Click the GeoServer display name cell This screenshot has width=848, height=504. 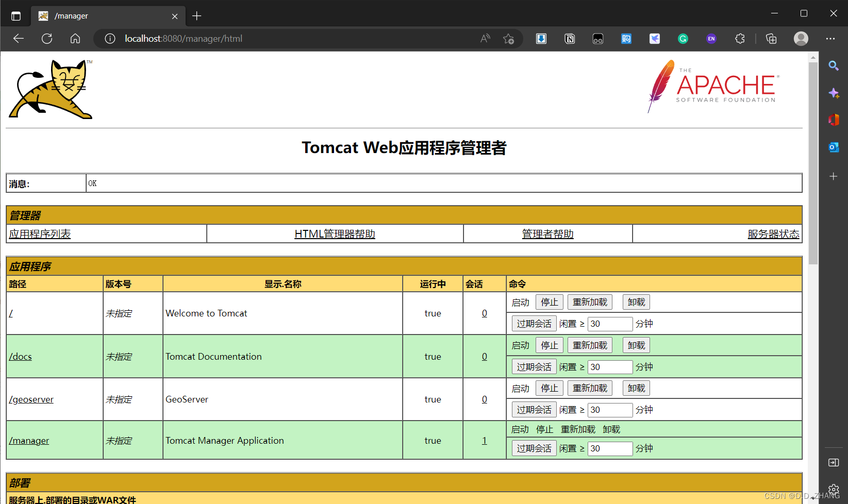(x=282, y=399)
